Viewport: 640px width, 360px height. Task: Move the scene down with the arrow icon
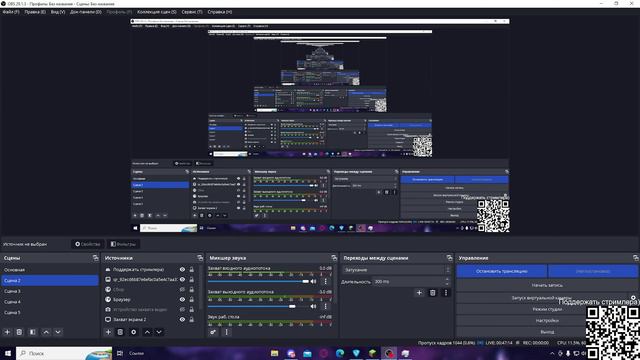pos(58,332)
